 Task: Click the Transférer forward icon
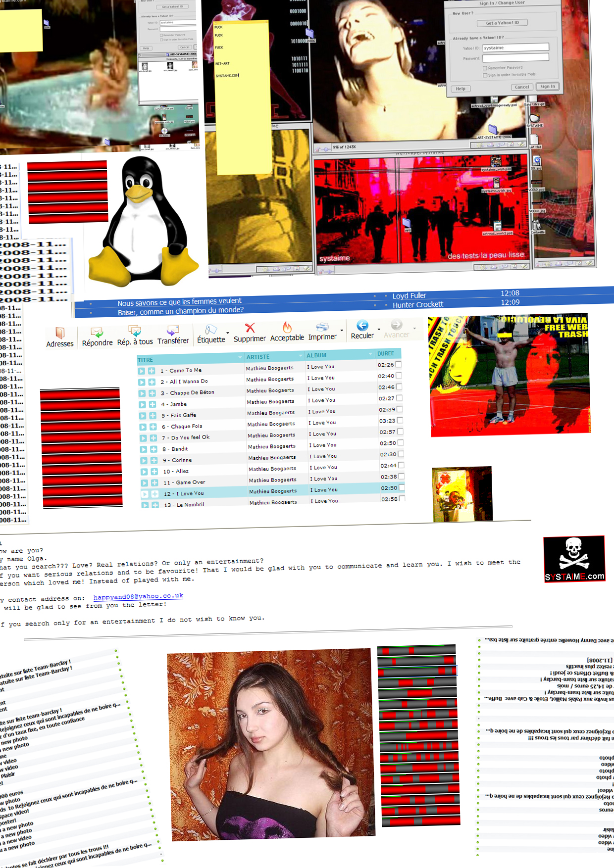pos(173,330)
